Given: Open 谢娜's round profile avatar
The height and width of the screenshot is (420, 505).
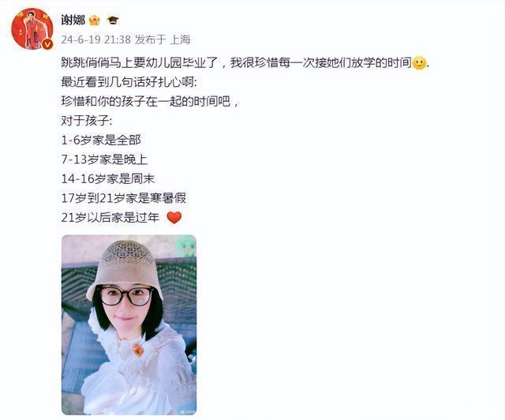Looking at the screenshot, I should [x=32, y=29].
